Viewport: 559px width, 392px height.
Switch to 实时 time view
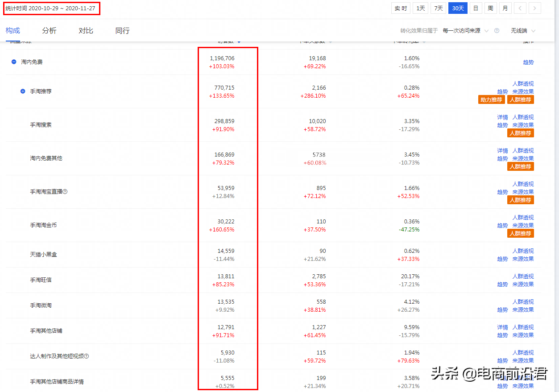401,8
